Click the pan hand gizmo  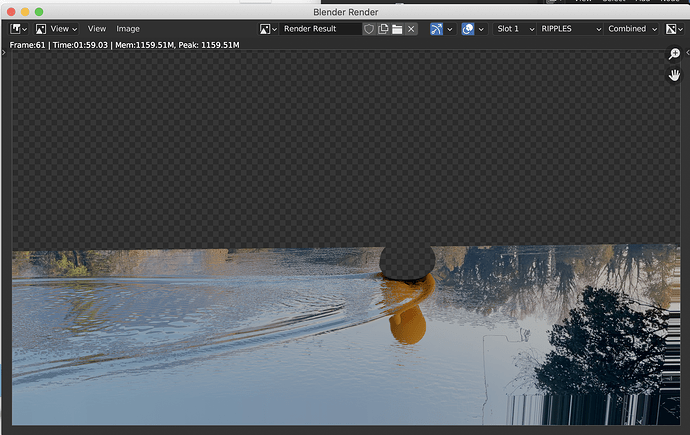pos(674,75)
